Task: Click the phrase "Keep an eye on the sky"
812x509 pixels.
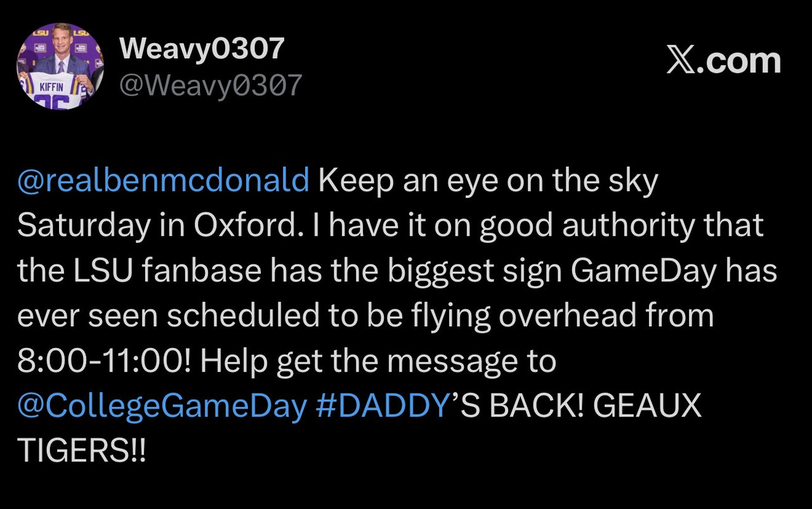Action: point(488,181)
